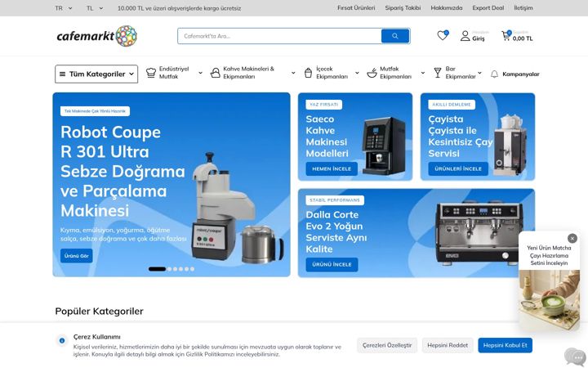Viewport: 588px width, 368px height.
Task: Click ÜRÜNÜ İNCELE on Dalla Corte banner
Action: point(332,264)
